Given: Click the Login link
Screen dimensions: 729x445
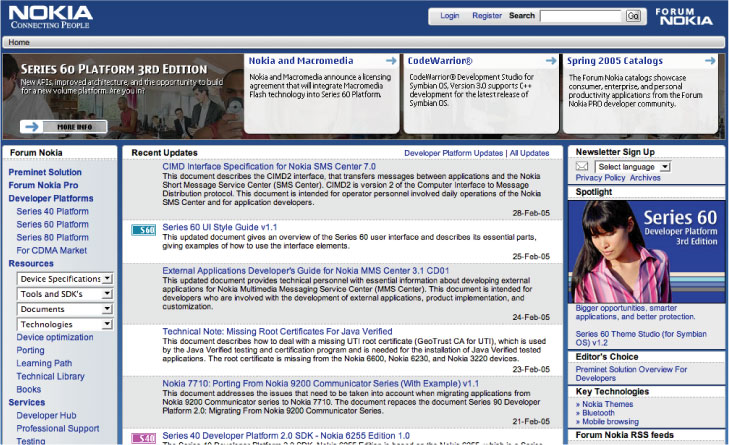Looking at the screenshot, I should point(450,16).
